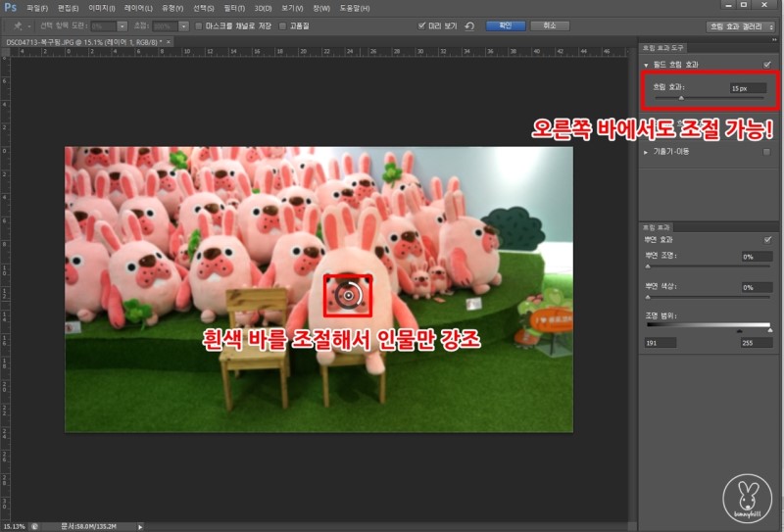Disable the 필드 흐림 효과 checkbox

coord(766,65)
